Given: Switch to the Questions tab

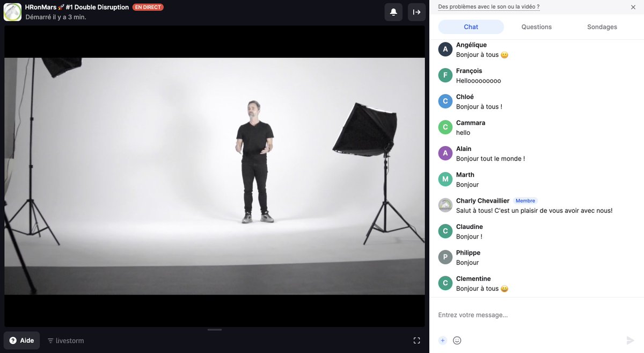Looking at the screenshot, I should coord(536,26).
